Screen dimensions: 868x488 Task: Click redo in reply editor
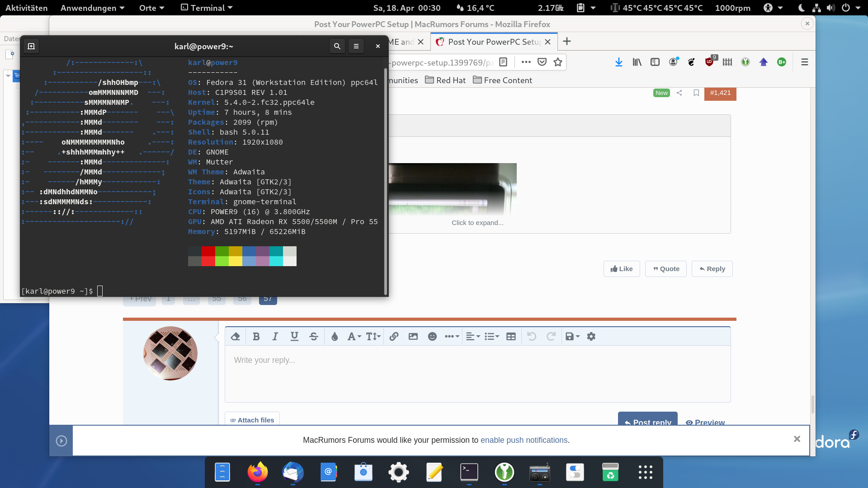[x=551, y=337]
